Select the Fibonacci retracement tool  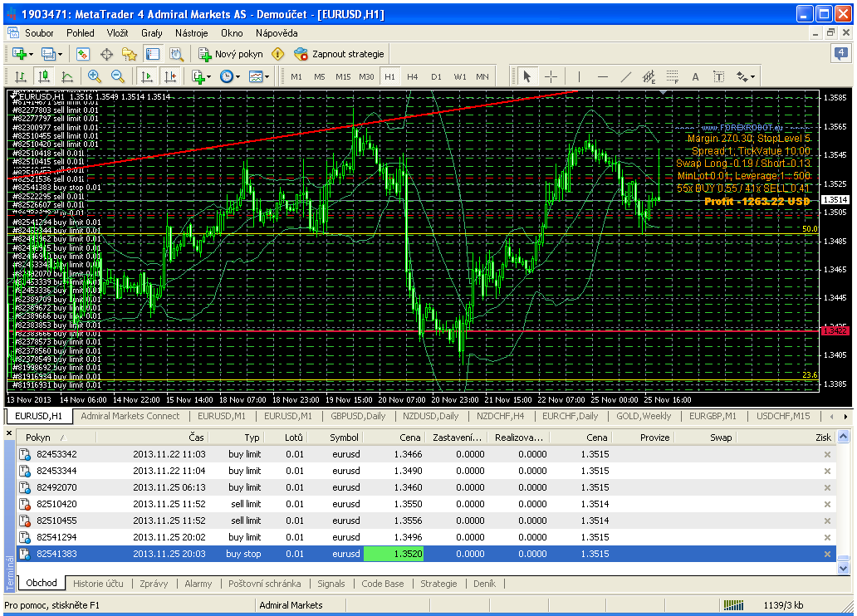click(x=673, y=77)
